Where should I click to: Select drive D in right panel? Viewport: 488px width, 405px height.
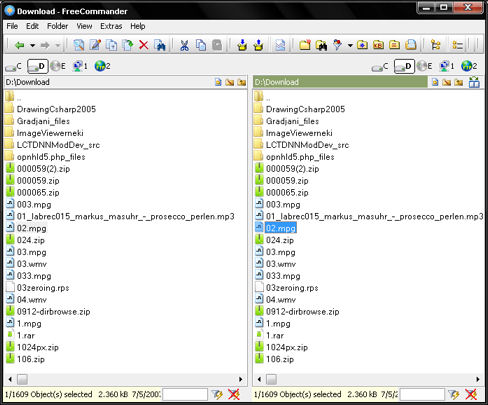coord(404,66)
